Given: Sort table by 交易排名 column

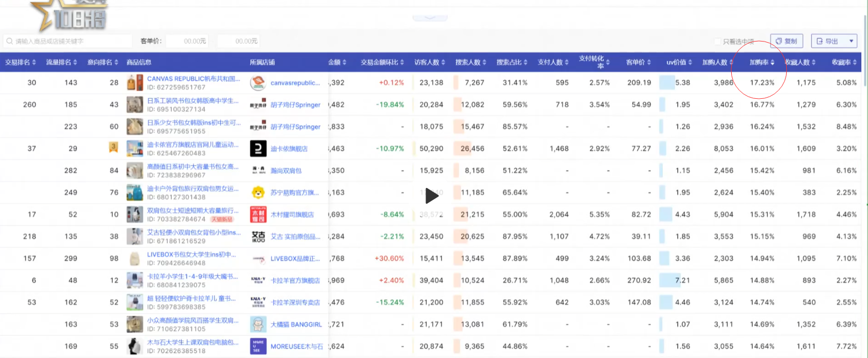Looking at the screenshot, I should [20, 62].
